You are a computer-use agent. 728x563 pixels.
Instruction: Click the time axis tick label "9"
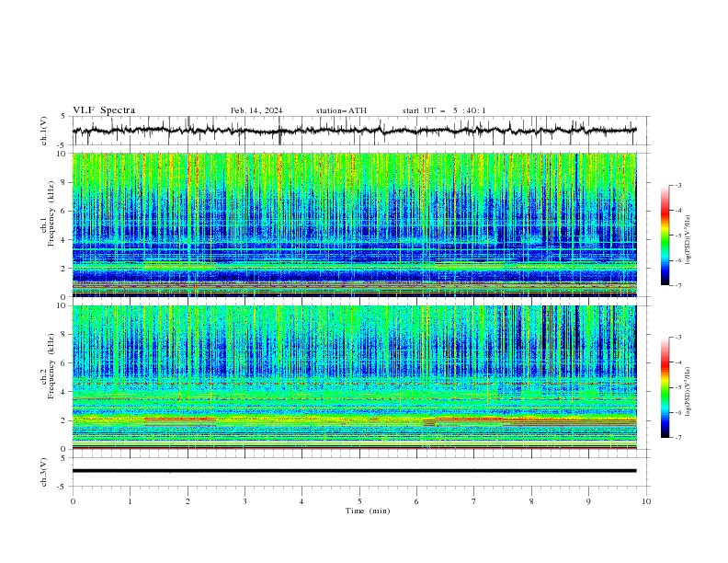tap(588, 501)
